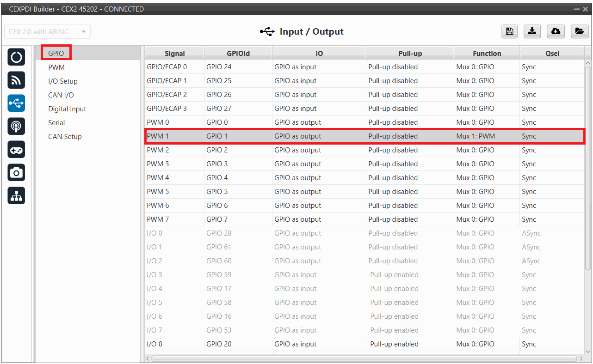Select the USB Input/Output sidebar icon
The height and width of the screenshot is (364, 593).
16,103
